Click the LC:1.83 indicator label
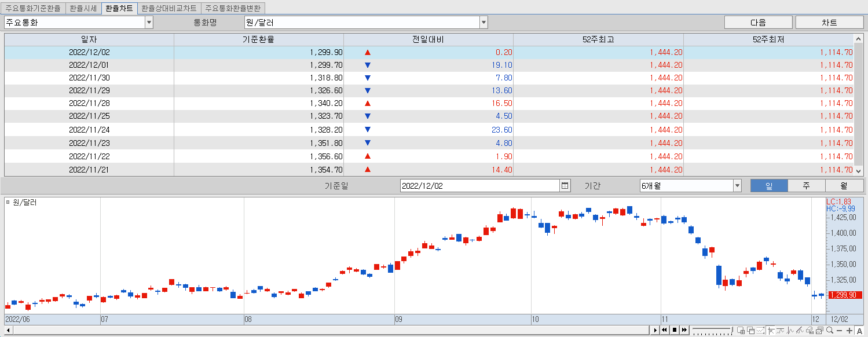This screenshot has width=868, height=337. 838,202
